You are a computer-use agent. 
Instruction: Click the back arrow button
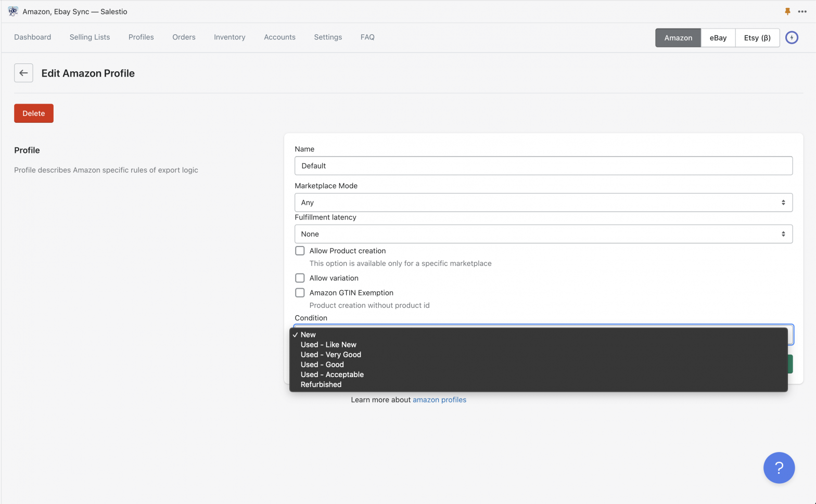click(x=23, y=73)
